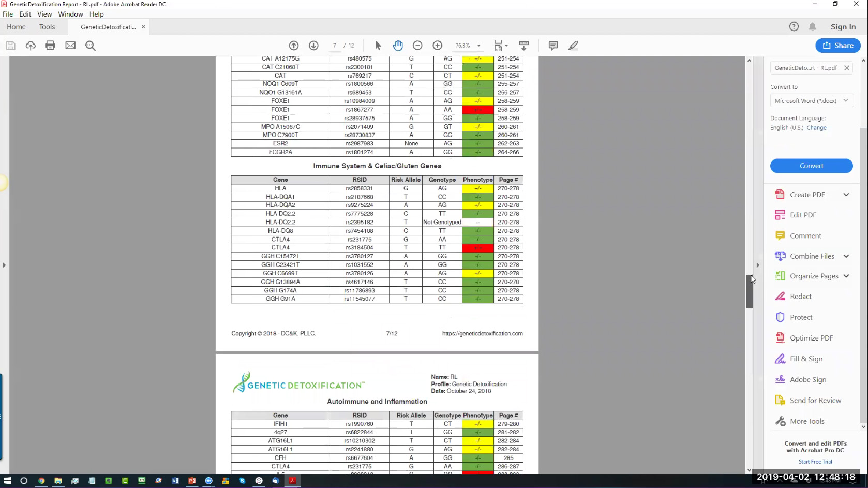Expand the Create PDF options
This screenshot has height=488, width=868.
pos(846,195)
